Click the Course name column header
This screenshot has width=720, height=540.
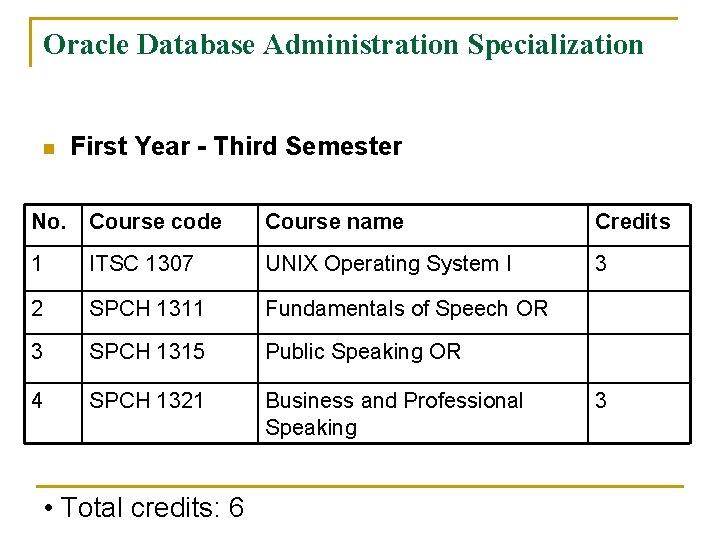tap(334, 222)
